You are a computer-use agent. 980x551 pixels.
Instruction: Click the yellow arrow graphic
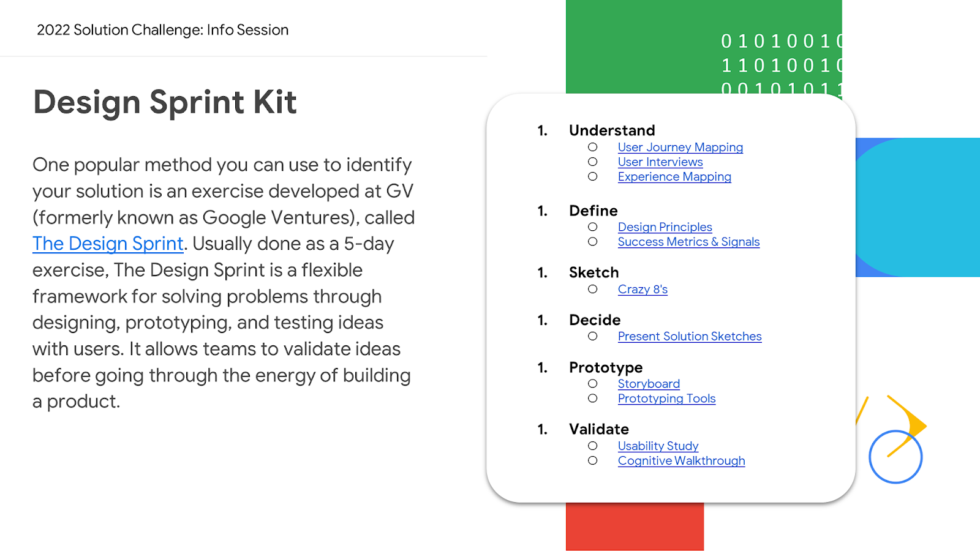908,425
